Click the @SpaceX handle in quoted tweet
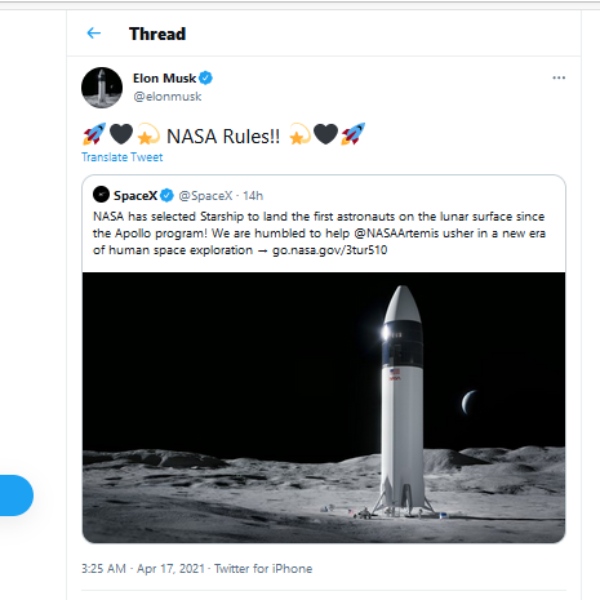Screen dimensions: 600x600 pos(205,195)
